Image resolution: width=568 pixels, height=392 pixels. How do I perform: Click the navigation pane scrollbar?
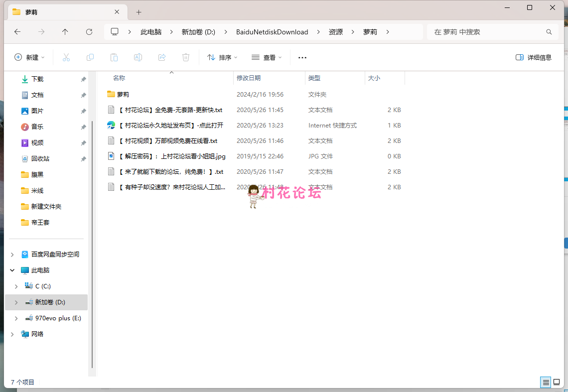click(x=92, y=245)
